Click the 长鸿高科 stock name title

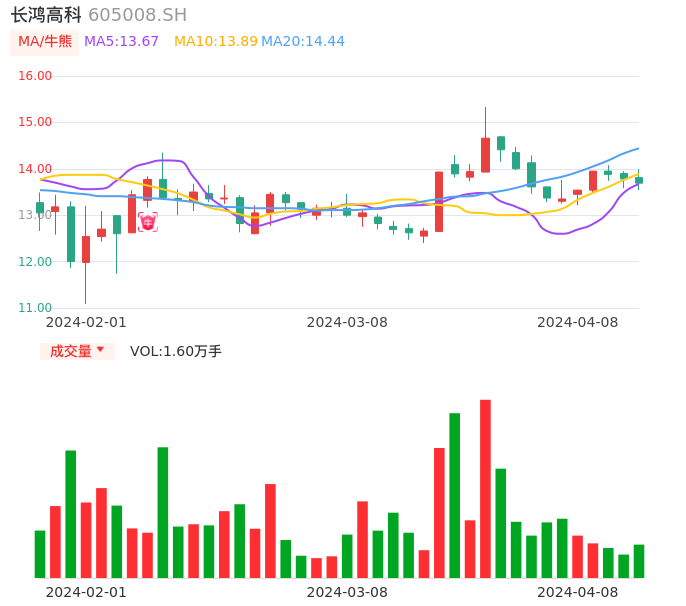pos(46,15)
